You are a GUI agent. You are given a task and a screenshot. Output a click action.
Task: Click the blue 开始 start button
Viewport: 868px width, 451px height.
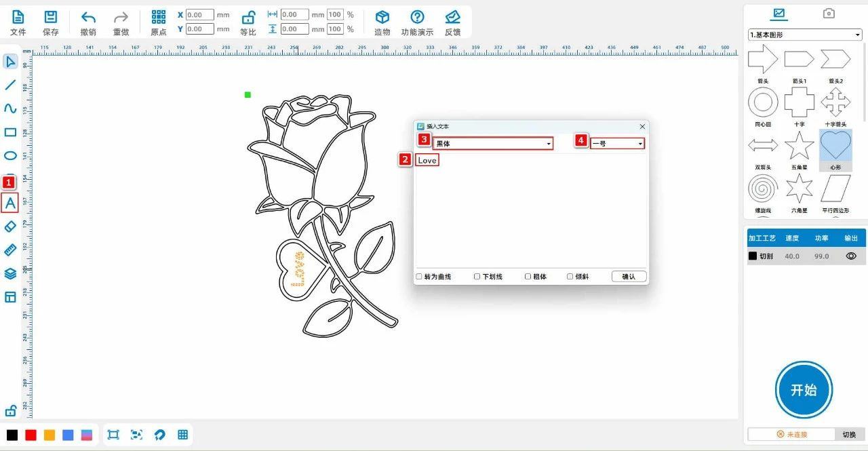804,390
